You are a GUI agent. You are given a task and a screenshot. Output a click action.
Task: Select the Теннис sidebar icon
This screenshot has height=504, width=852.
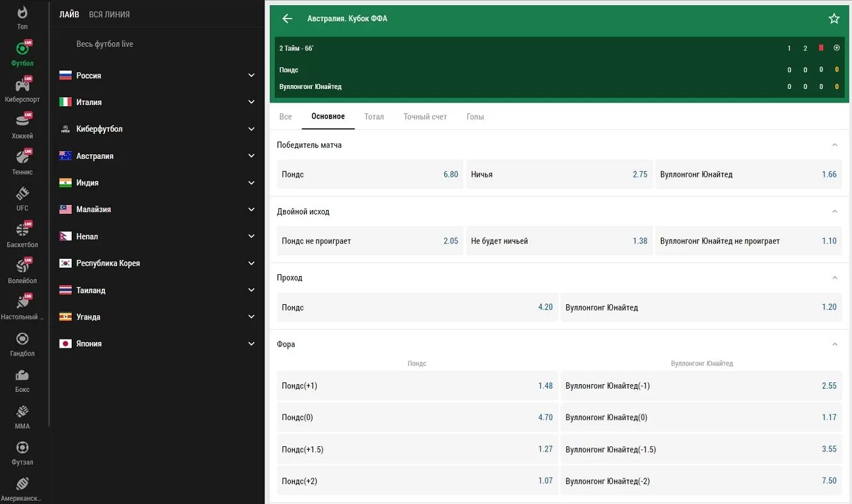click(22, 158)
